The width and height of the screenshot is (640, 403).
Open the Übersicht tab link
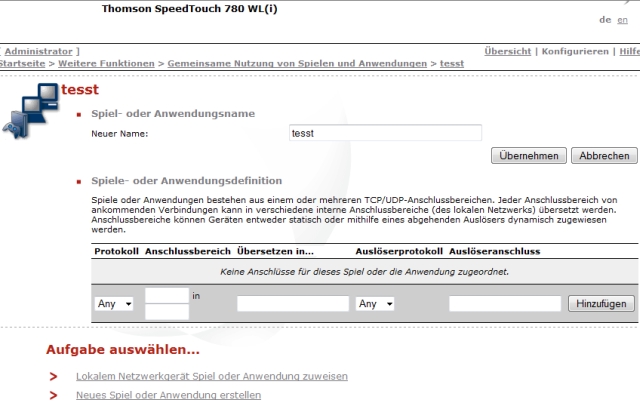[508, 51]
